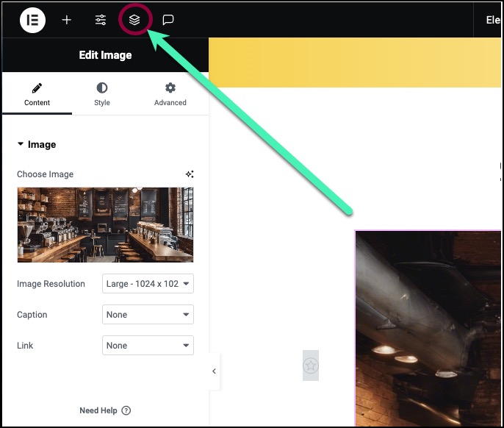
Task: Click the AI sparkle icon beside Choose Image
Action: 190,174
